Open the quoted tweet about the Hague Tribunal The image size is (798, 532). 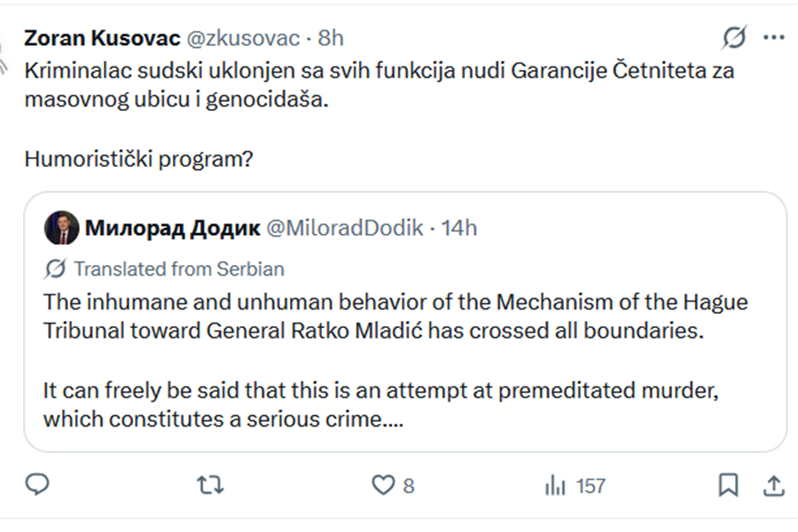tap(404, 359)
